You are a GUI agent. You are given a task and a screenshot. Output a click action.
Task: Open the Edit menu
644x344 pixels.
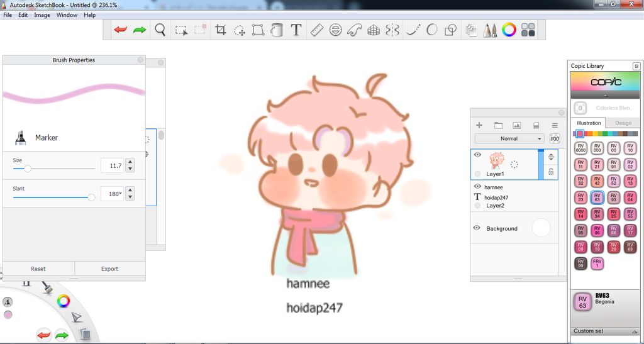point(23,14)
